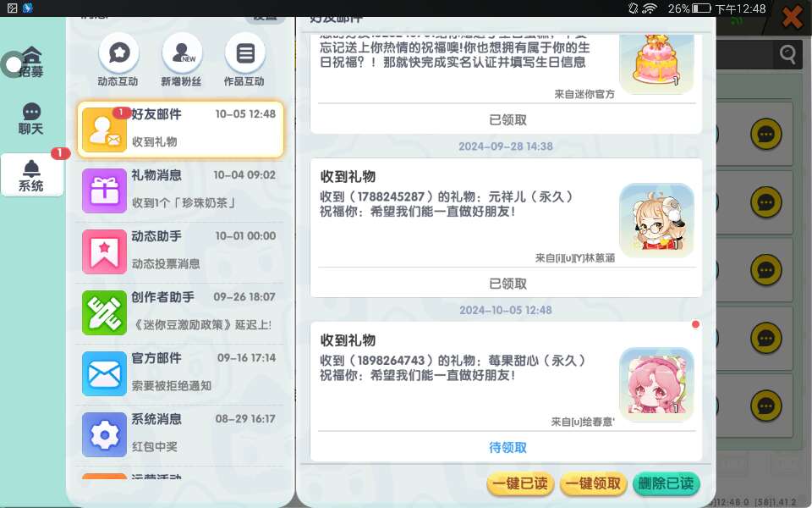Switch to the 聊天 chat tab
Viewport: 812px width, 508px height.
point(31,119)
